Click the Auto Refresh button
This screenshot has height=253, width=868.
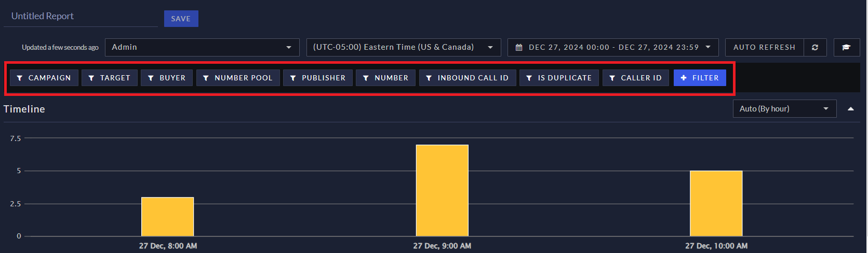coord(764,47)
